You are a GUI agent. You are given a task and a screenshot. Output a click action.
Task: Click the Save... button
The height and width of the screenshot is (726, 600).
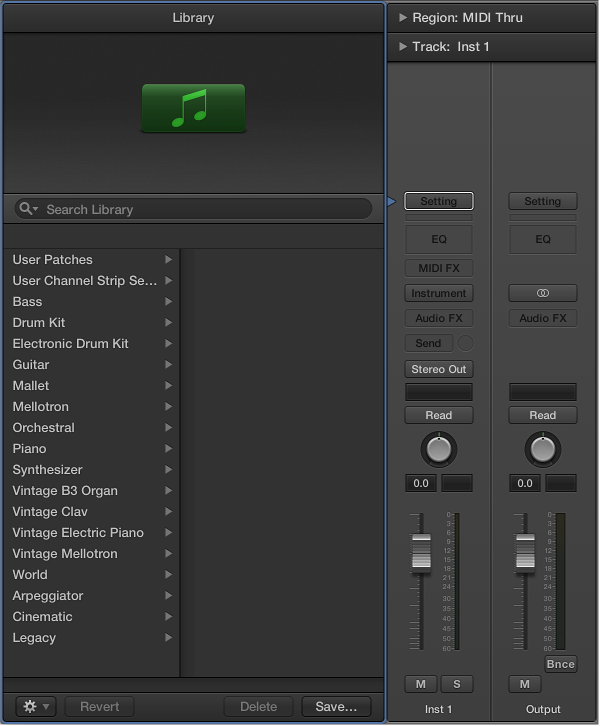pos(336,707)
